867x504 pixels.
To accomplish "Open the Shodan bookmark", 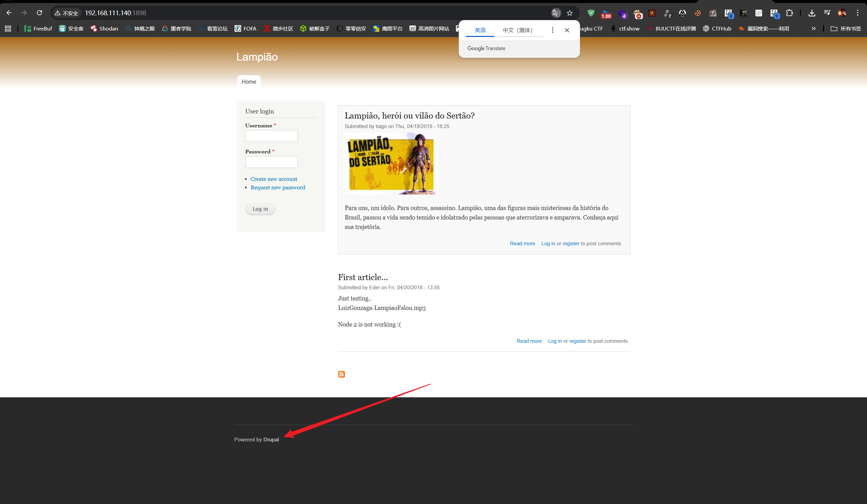I will pos(104,28).
